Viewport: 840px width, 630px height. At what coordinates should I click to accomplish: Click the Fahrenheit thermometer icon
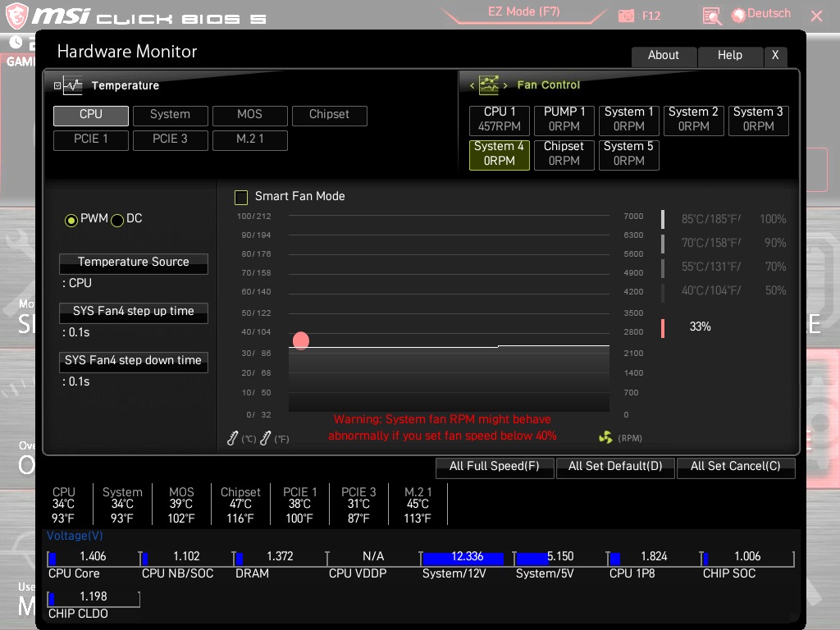tap(264, 437)
